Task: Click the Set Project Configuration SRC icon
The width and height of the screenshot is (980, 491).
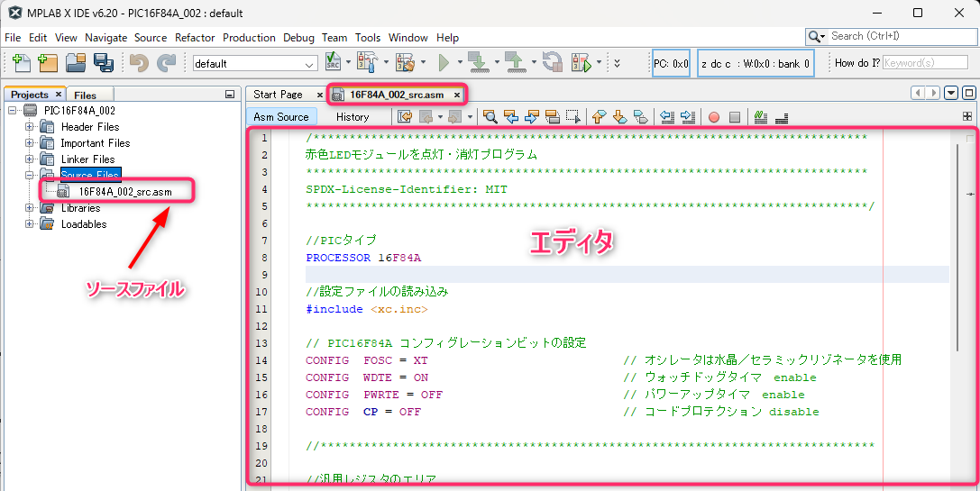Action: click(333, 62)
